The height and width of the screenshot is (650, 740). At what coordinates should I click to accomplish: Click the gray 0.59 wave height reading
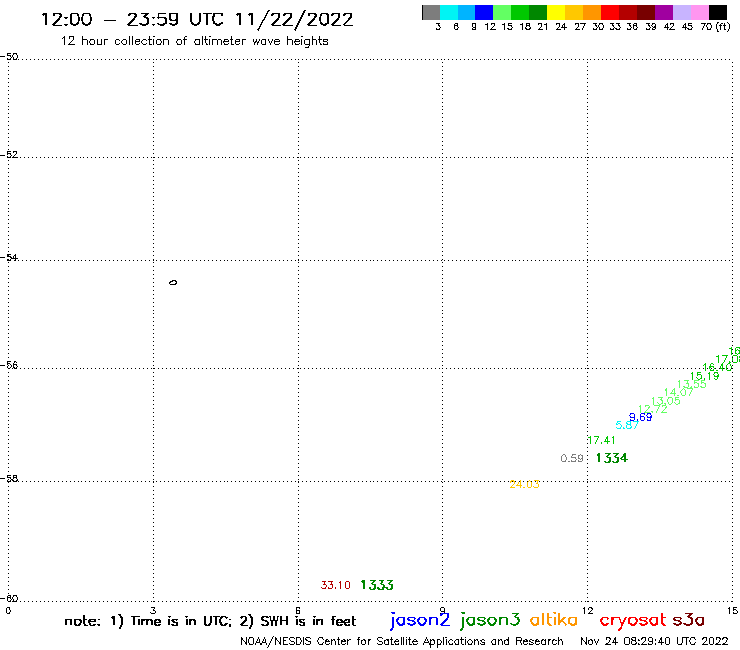[x=572, y=458]
